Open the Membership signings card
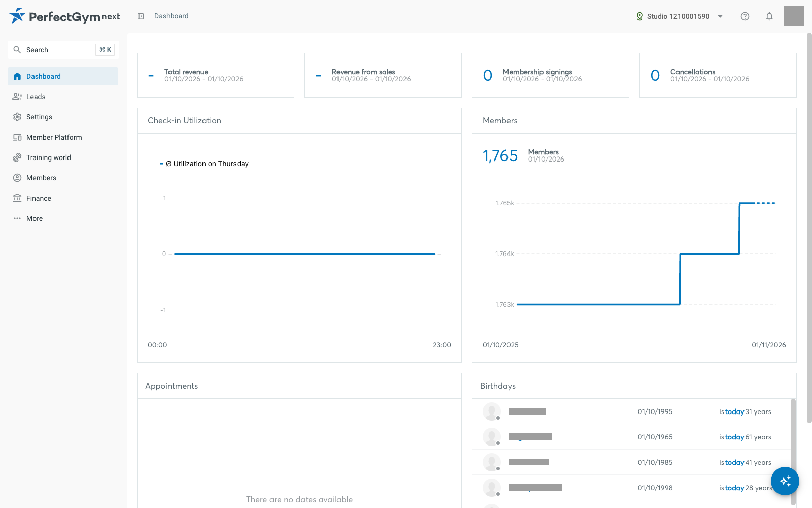 [x=551, y=75]
